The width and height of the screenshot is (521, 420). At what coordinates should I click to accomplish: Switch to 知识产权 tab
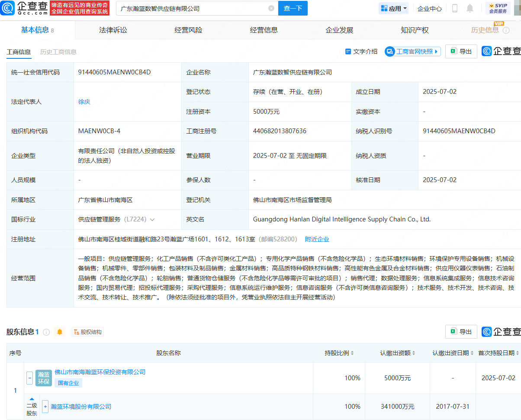pos(415,30)
